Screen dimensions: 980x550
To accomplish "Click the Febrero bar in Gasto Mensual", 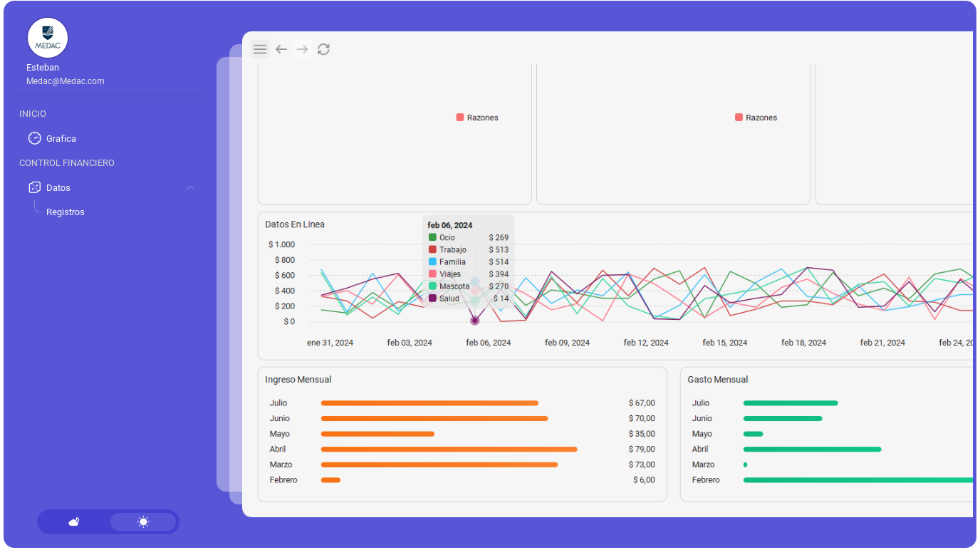I will pos(855,480).
